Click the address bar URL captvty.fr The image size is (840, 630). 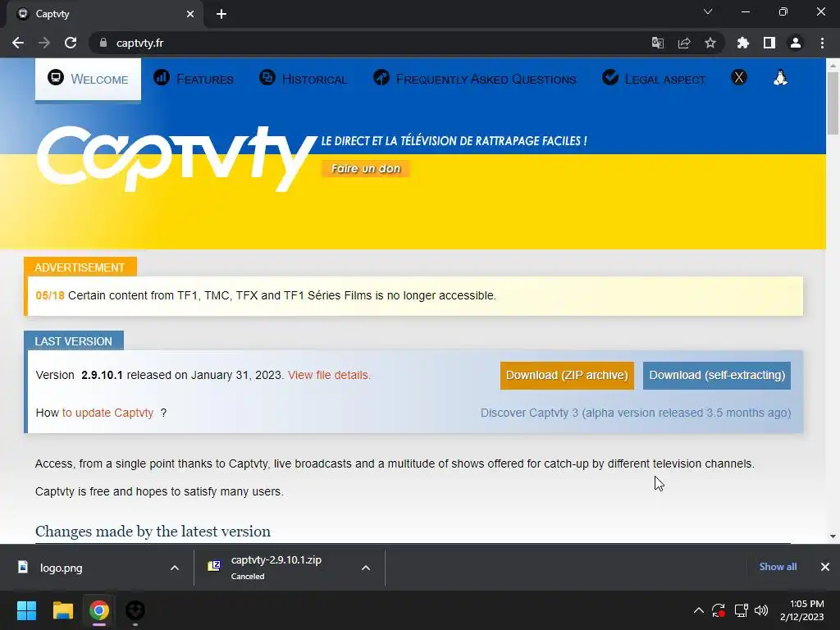tap(139, 43)
